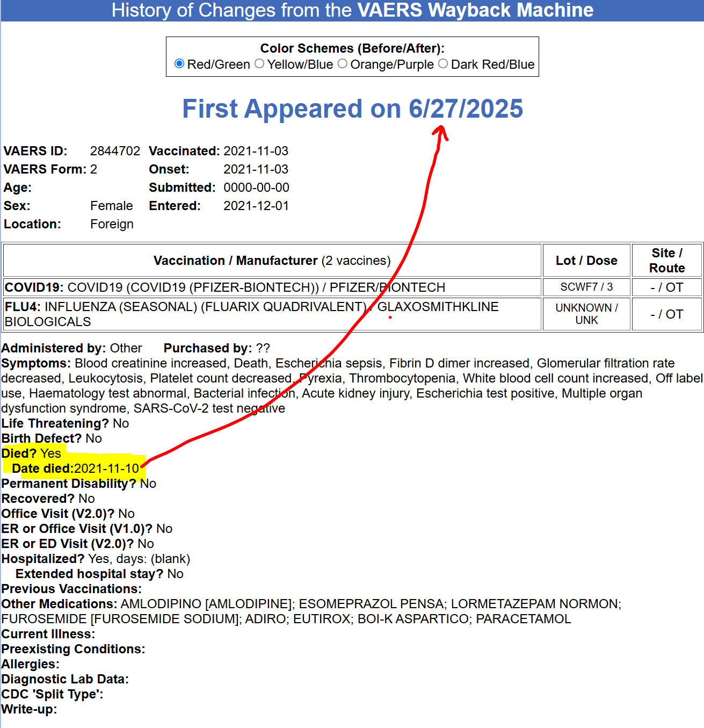Click 'Birth Defect? No' line
The width and height of the screenshot is (704, 728).
[52, 438]
